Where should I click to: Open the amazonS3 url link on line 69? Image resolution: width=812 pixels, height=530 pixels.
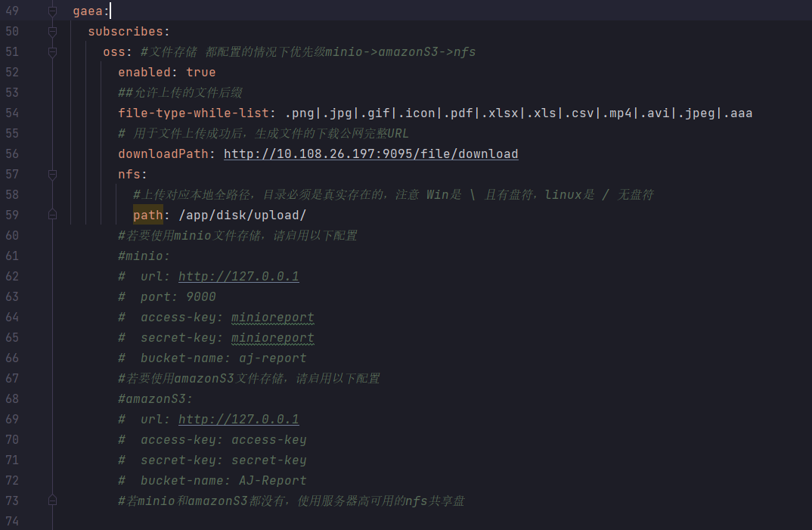238,420
